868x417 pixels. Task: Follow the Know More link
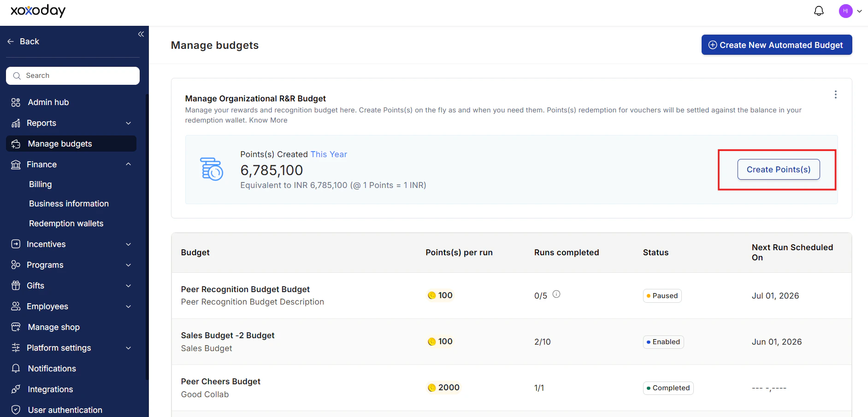(x=268, y=120)
